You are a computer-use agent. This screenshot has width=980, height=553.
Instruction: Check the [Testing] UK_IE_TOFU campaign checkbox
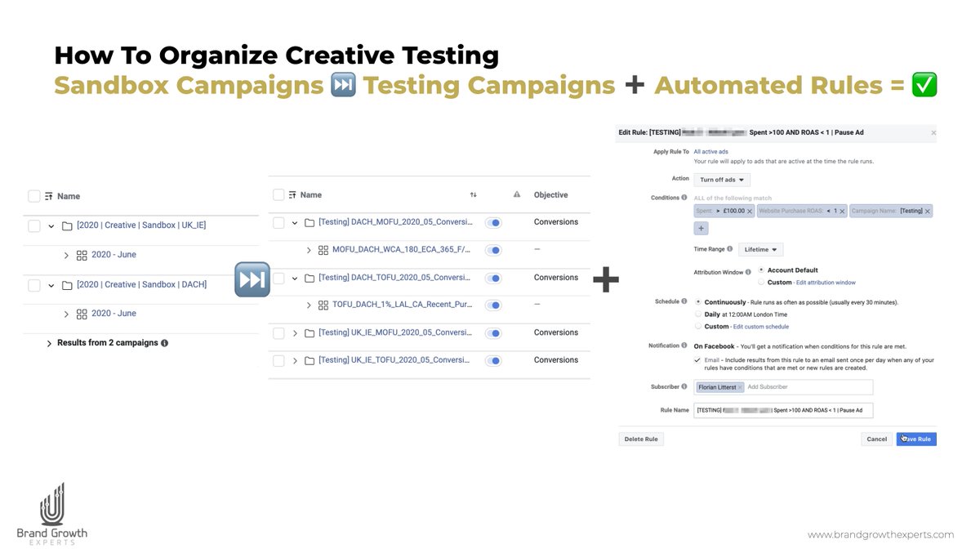coord(278,360)
